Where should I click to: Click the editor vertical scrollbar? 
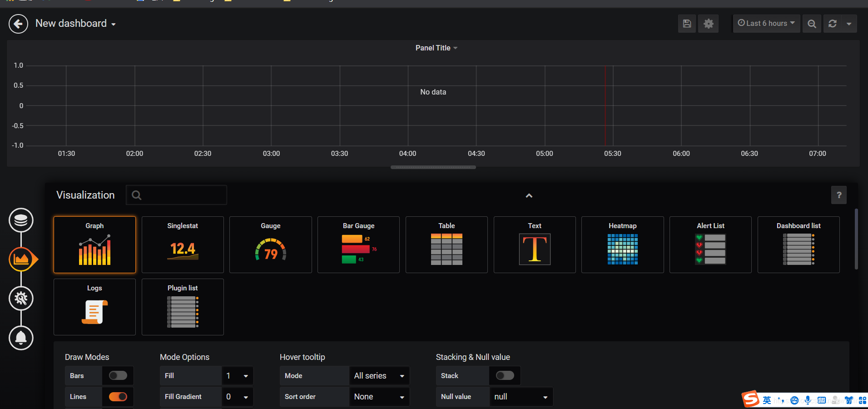856,239
